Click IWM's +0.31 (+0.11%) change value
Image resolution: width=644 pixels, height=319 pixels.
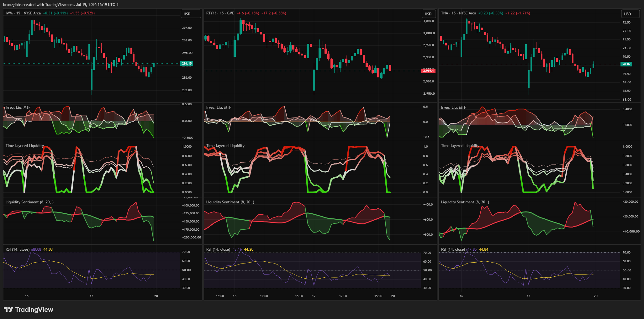(x=55, y=13)
